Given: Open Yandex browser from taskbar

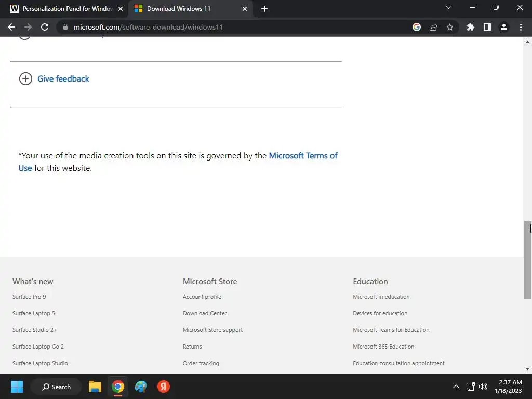Looking at the screenshot, I should 164,387.
